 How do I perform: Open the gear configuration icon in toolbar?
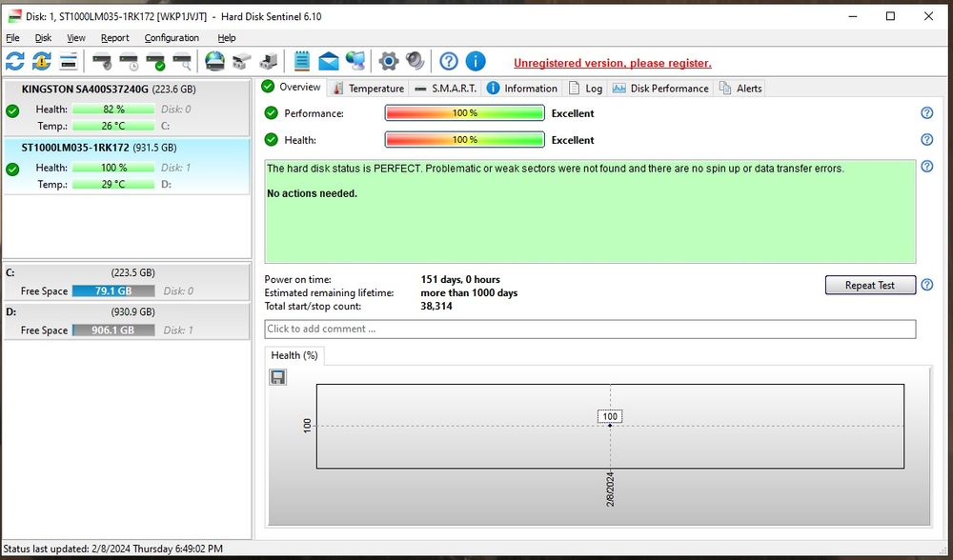[388, 62]
